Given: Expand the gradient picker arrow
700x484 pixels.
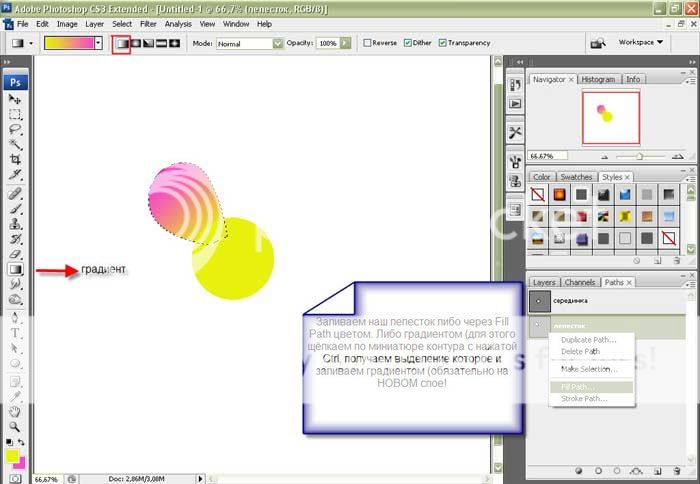Looking at the screenshot, I should click(x=100, y=44).
